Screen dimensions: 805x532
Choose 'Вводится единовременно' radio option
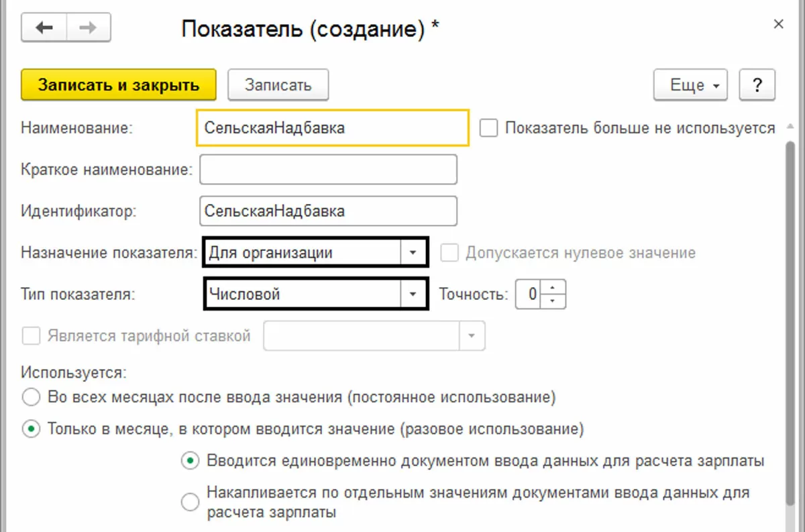tap(191, 461)
